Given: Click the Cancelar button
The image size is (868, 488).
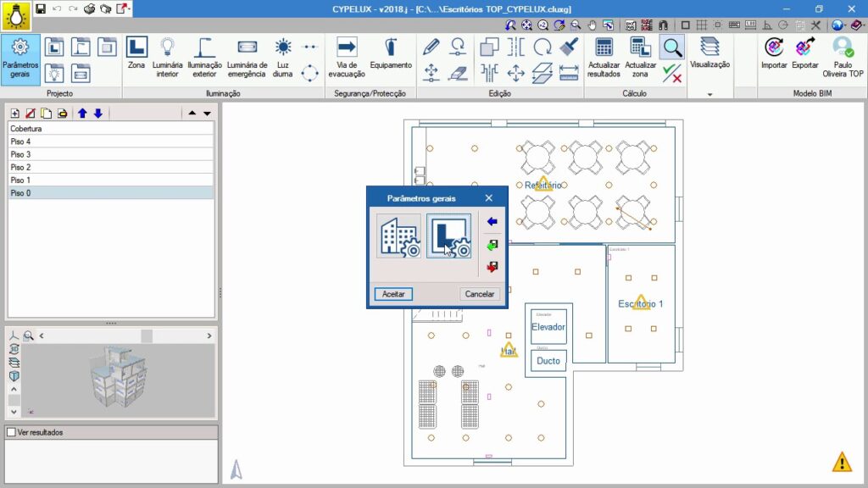Looking at the screenshot, I should 480,294.
